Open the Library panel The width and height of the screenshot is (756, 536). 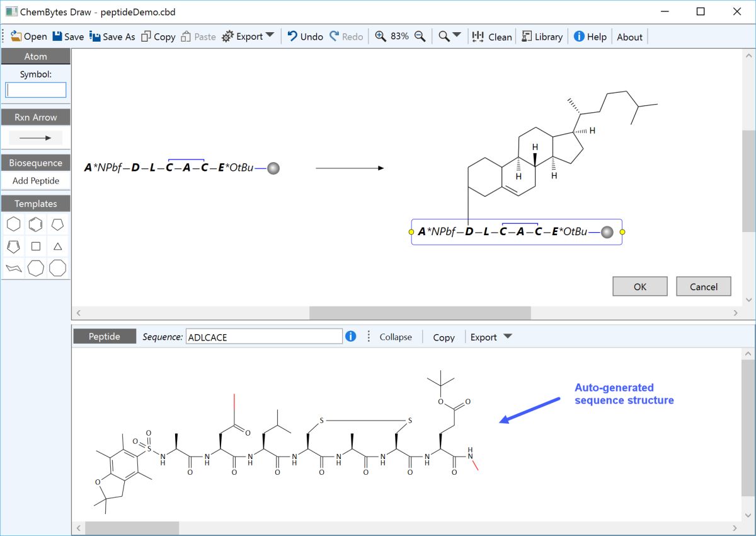[x=542, y=37]
